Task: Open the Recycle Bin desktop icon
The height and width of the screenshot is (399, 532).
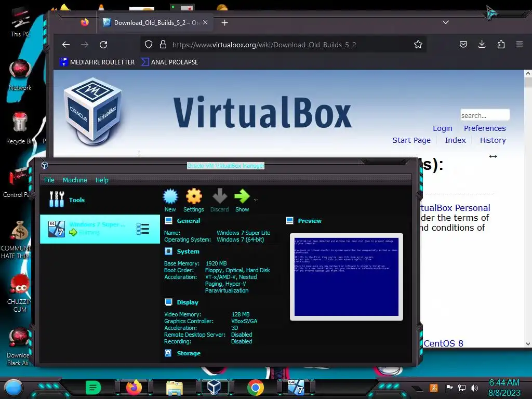Action: pos(20,128)
